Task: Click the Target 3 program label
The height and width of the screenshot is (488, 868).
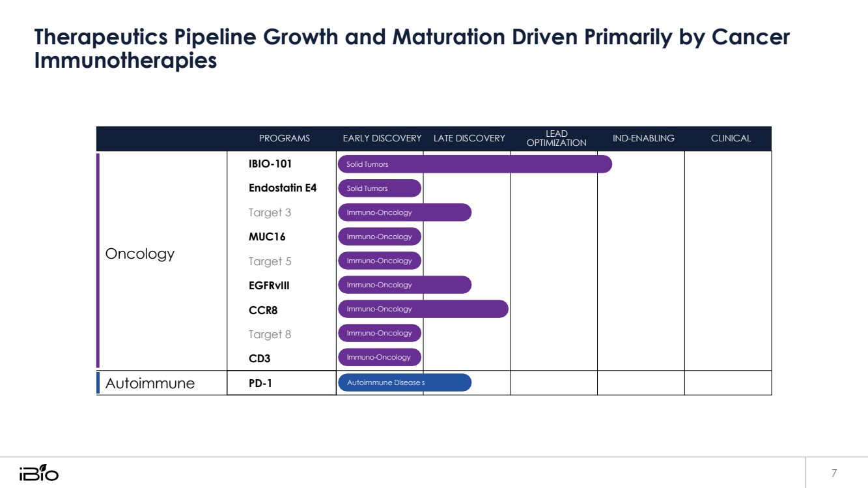Action: 270,212
